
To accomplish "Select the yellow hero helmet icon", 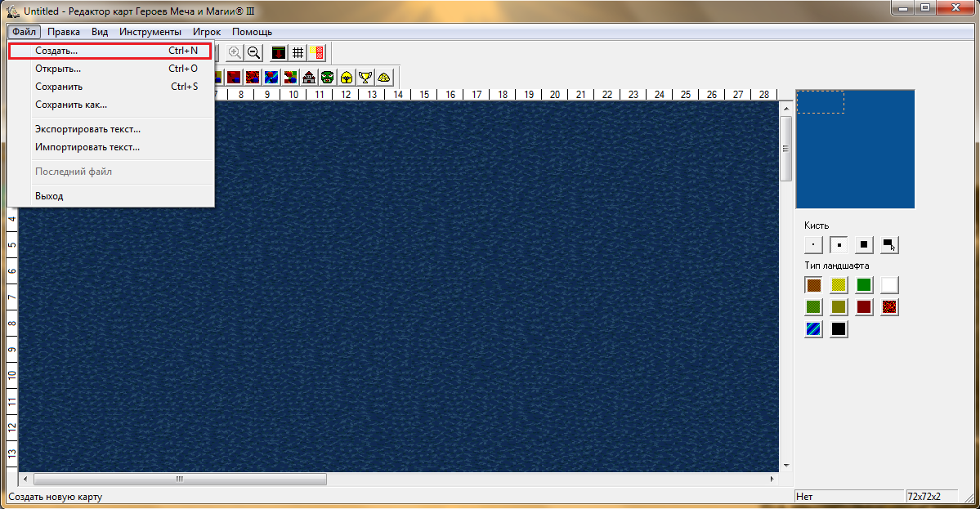I will coord(347,78).
